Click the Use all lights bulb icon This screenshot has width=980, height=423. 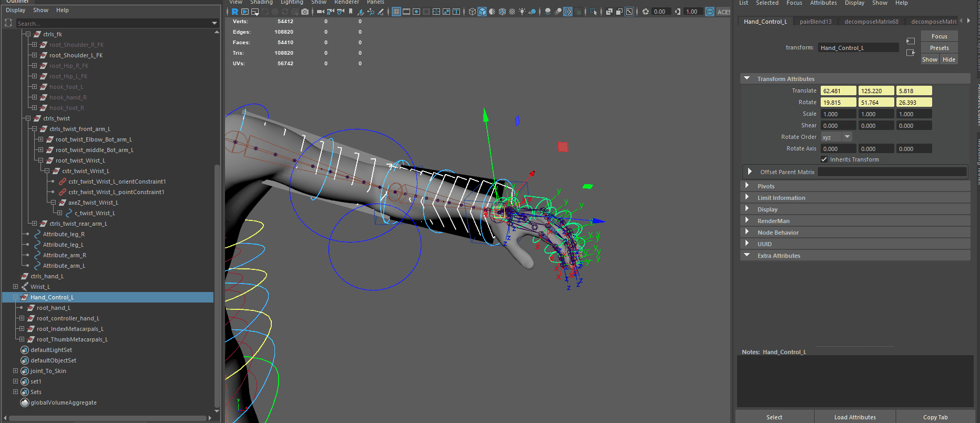[x=522, y=12]
